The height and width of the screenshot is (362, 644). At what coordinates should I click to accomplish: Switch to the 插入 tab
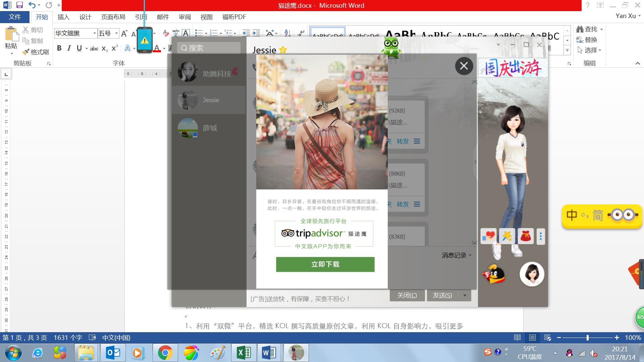[63, 17]
